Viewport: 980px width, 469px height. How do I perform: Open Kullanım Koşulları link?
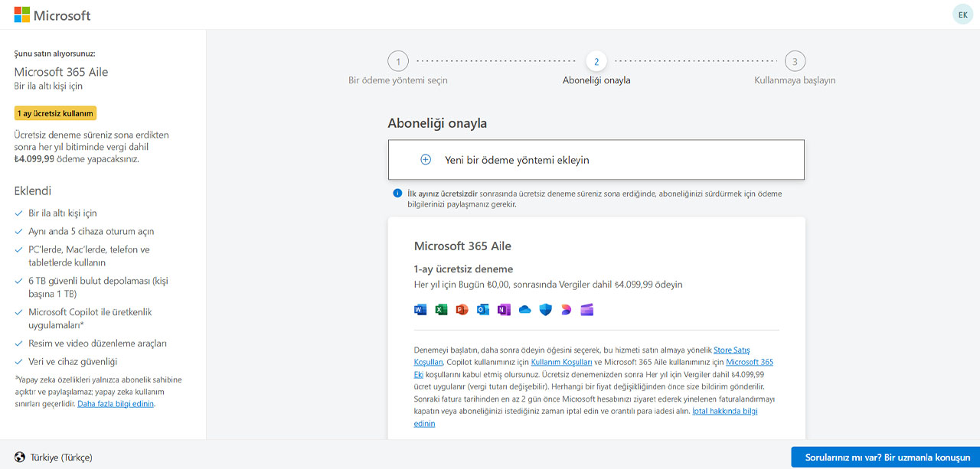click(x=561, y=362)
